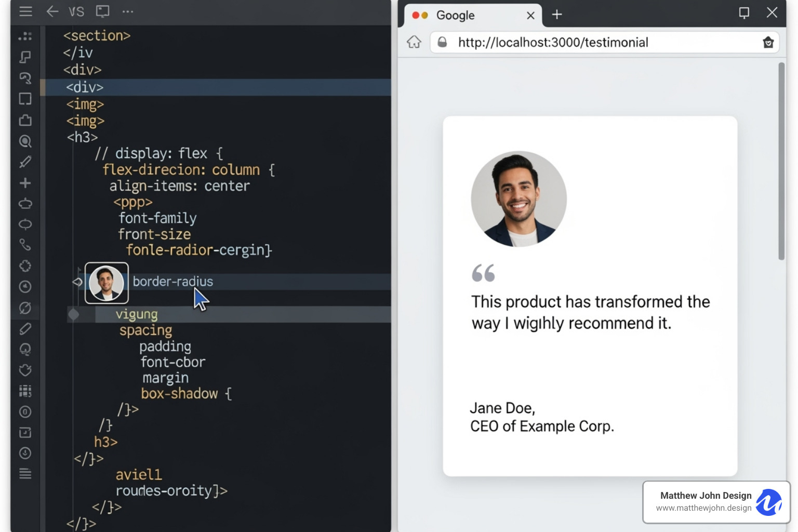
Task: Click the box-shadow { line
Action: tap(186, 394)
